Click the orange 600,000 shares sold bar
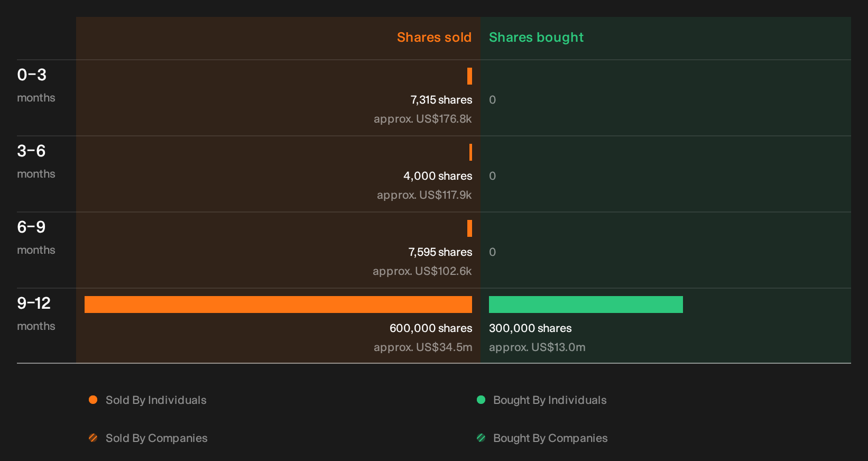Image resolution: width=868 pixels, height=461 pixels. 278,305
